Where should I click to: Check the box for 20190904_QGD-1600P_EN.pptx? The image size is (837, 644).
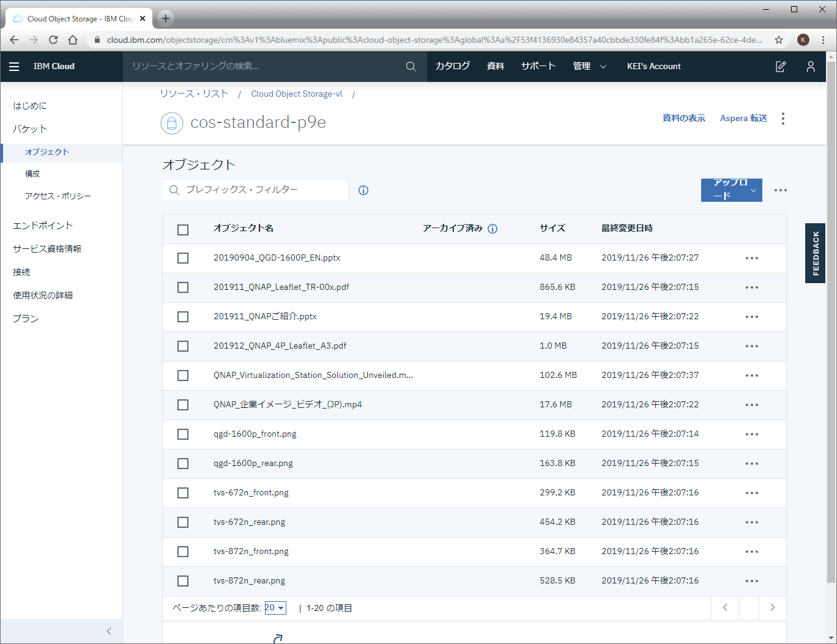tap(183, 258)
